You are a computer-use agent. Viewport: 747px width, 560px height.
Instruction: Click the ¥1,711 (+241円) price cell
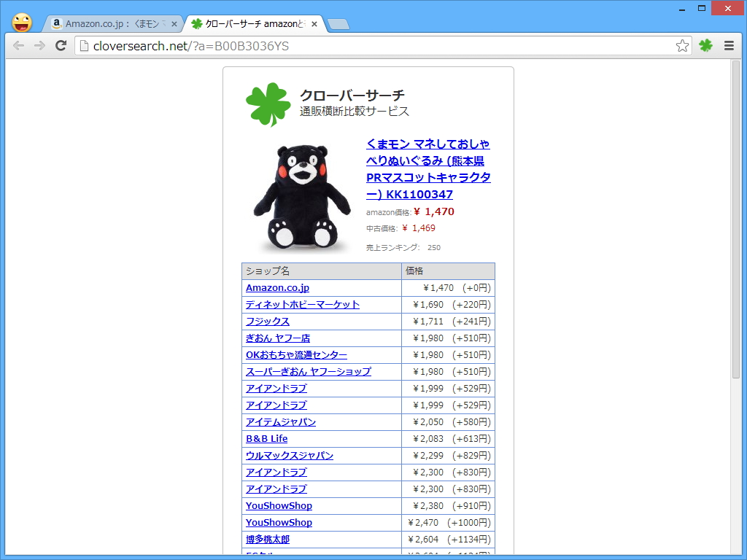coord(449,322)
